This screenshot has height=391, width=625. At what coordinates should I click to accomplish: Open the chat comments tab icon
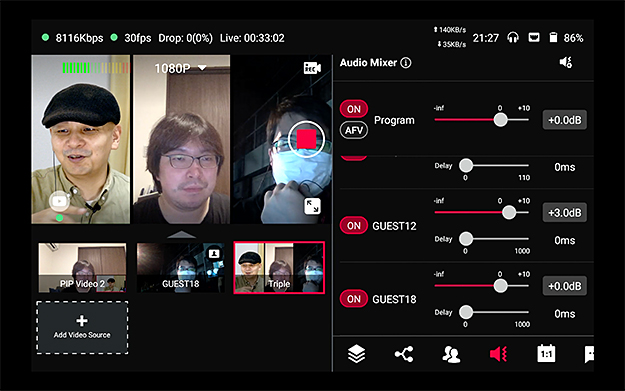(589, 354)
